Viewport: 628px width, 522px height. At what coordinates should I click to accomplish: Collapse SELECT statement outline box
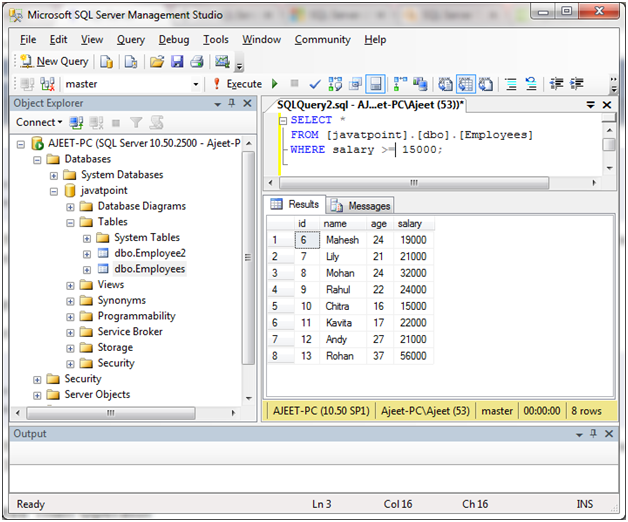click(283, 120)
